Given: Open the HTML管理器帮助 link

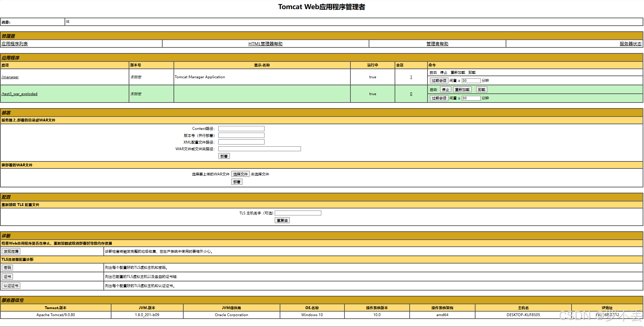Looking at the screenshot, I should [x=265, y=44].
